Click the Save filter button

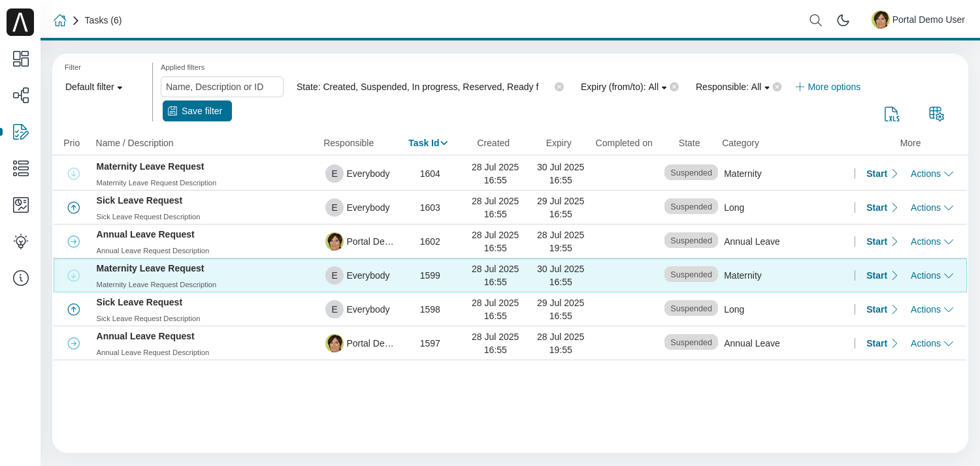197,111
